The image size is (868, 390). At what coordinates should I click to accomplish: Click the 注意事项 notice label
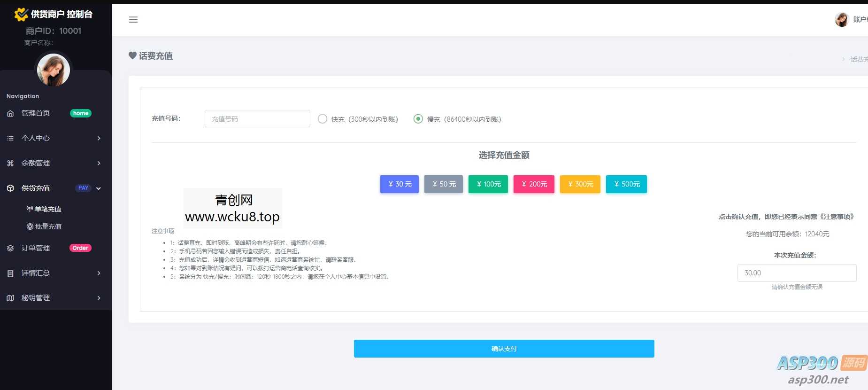pyautogui.click(x=163, y=231)
